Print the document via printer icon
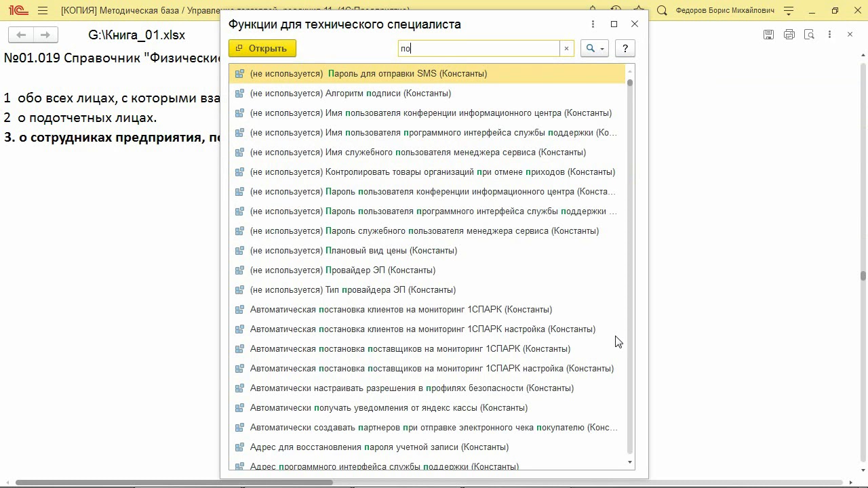The width and height of the screenshot is (868, 488). coord(789,35)
